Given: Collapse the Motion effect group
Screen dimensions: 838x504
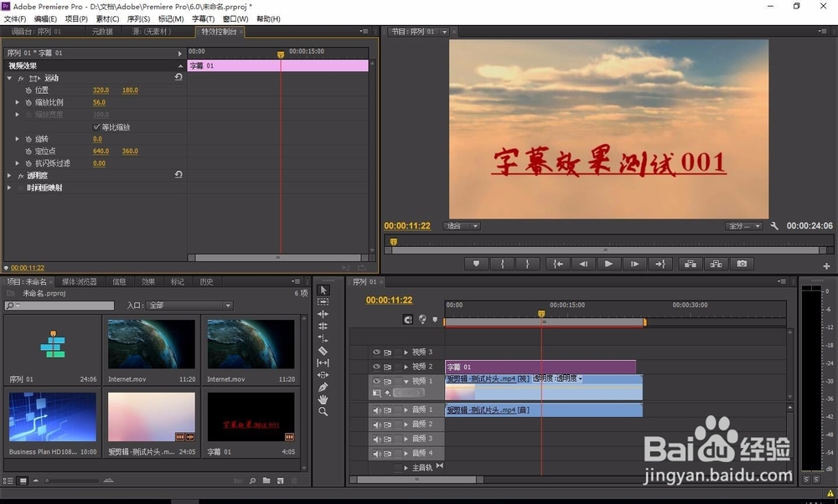Looking at the screenshot, I should pyautogui.click(x=9, y=78).
